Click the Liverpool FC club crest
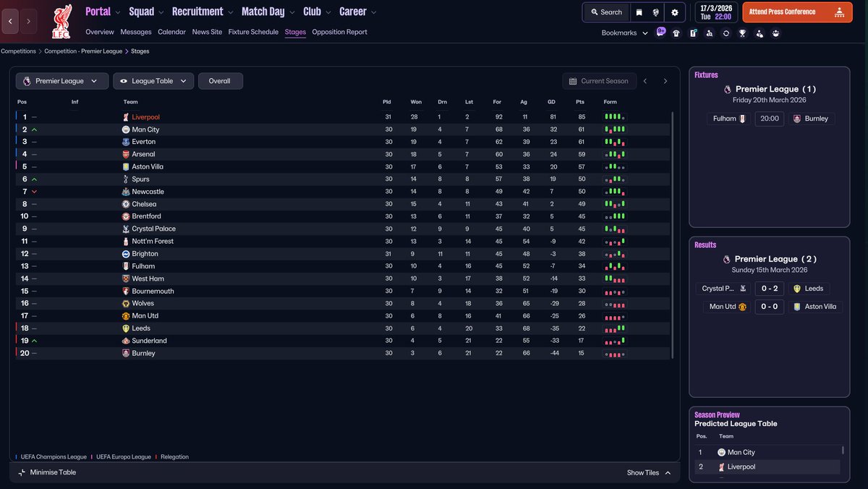This screenshot has width=868, height=489. point(61,22)
